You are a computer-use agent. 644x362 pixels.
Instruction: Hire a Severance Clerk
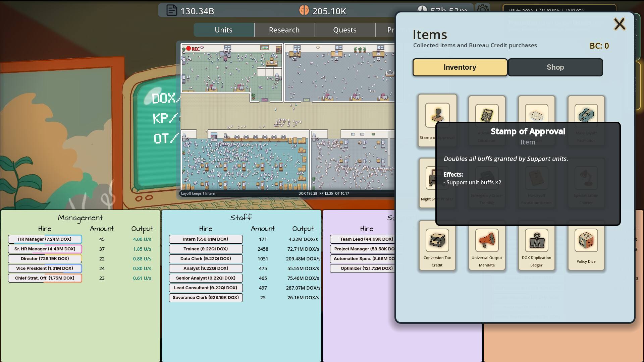(x=206, y=298)
